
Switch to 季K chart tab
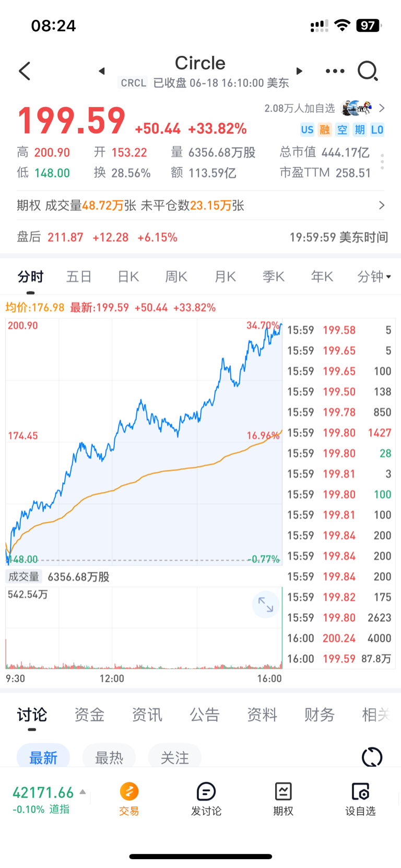tap(274, 277)
